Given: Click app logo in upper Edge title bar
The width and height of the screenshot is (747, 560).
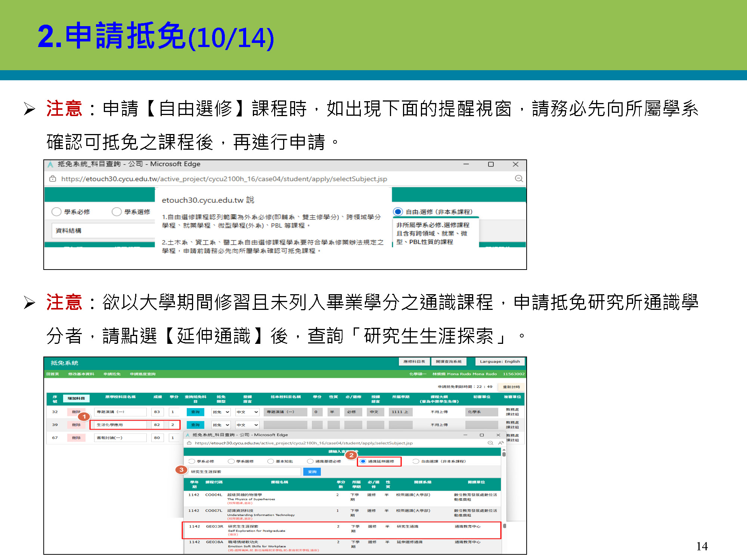Looking at the screenshot, I should [x=50, y=164].
